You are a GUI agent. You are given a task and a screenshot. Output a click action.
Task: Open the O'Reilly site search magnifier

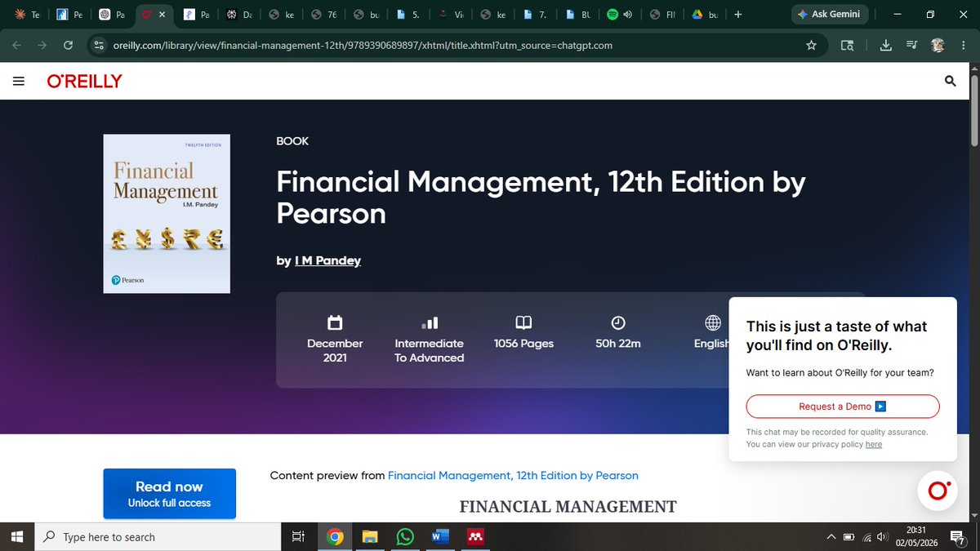click(x=950, y=81)
